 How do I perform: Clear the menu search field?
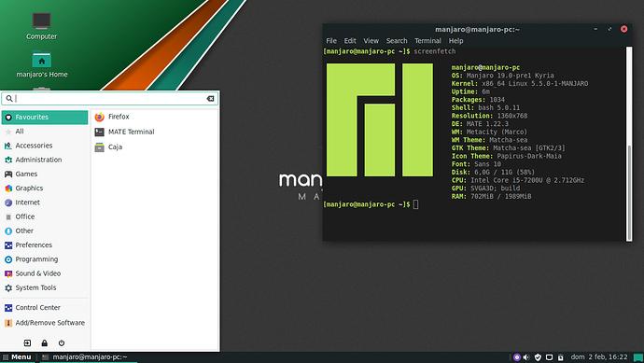[x=210, y=99]
